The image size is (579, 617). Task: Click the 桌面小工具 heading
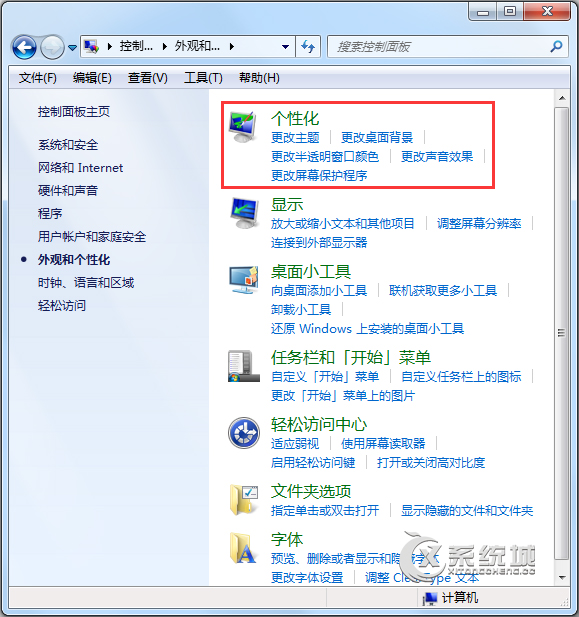[x=311, y=272]
